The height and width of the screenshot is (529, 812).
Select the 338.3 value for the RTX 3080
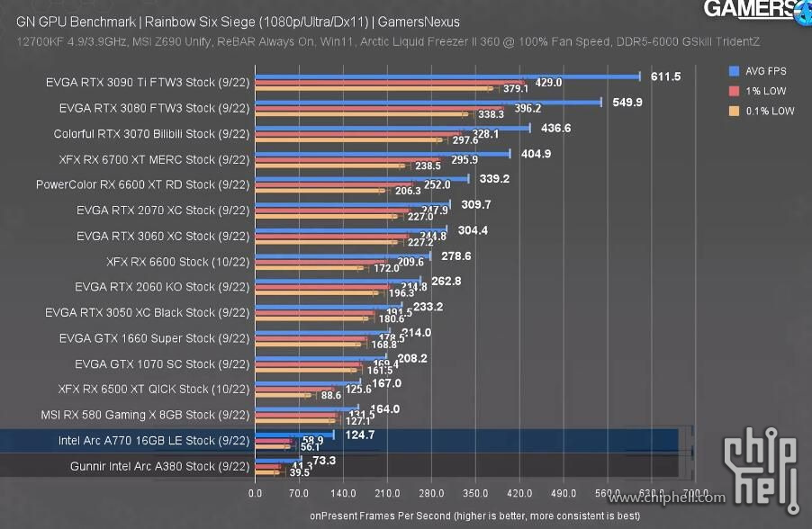[491, 114]
